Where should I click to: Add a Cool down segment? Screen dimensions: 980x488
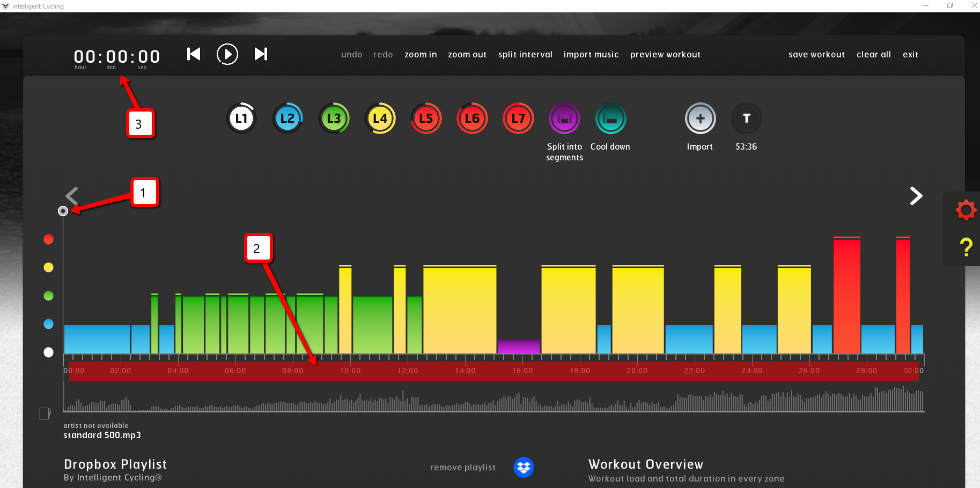coord(610,119)
